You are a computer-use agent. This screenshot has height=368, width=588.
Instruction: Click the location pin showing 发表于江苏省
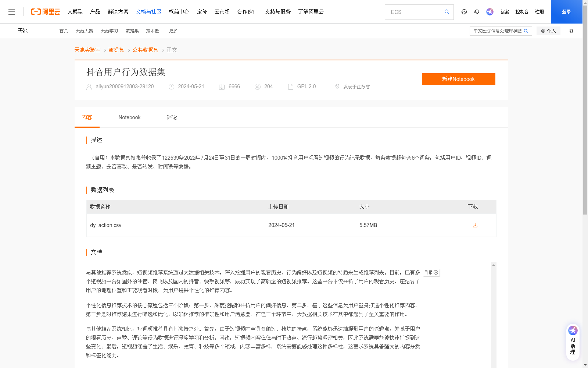[x=337, y=86]
